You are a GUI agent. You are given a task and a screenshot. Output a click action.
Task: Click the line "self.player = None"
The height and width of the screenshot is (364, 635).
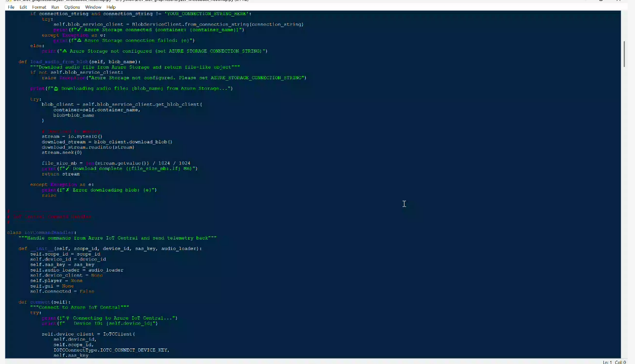point(56,281)
